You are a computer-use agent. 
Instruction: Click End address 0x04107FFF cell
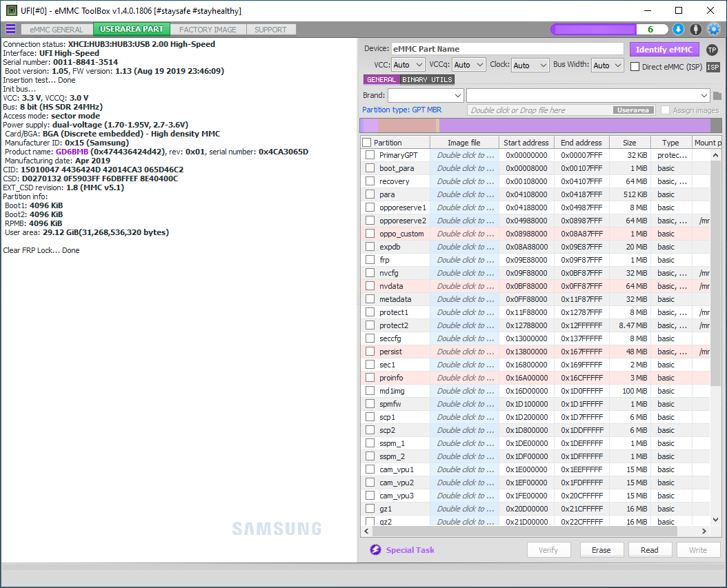point(582,181)
